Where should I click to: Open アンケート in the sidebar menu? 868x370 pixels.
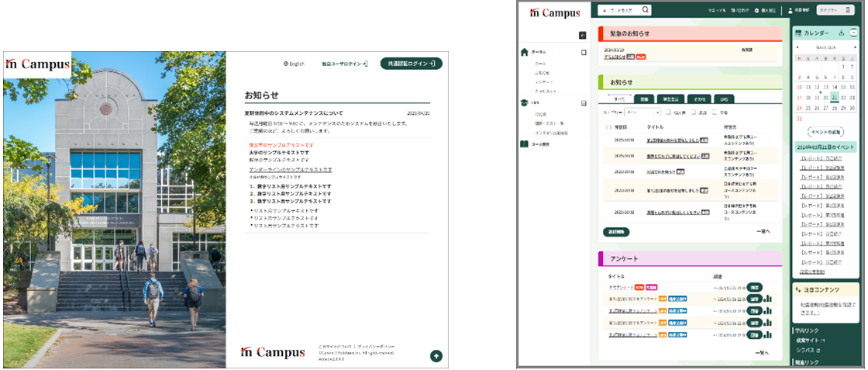click(543, 81)
